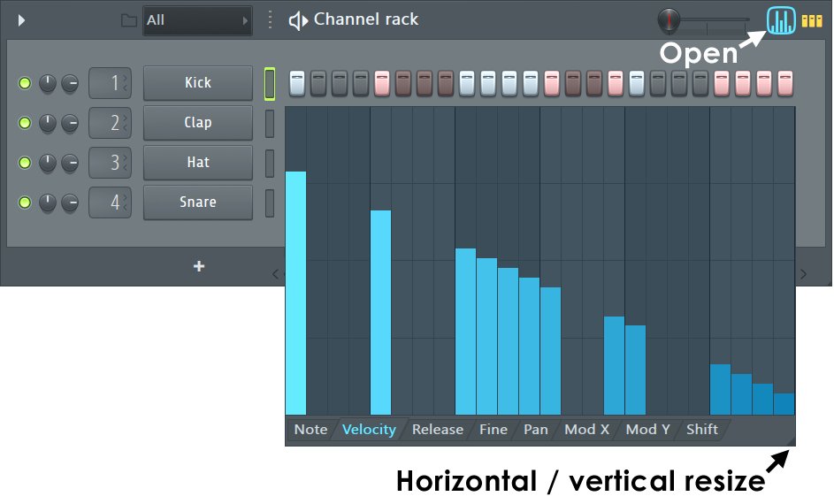Open the All channel filter dropdown
834x504 pixels.
point(197,20)
